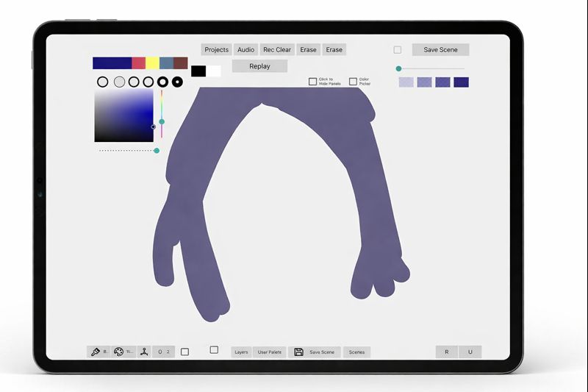Open the User Palette panel
Image resolution: width=588 pixels, height=392 pixels.
tap(270, 352)
